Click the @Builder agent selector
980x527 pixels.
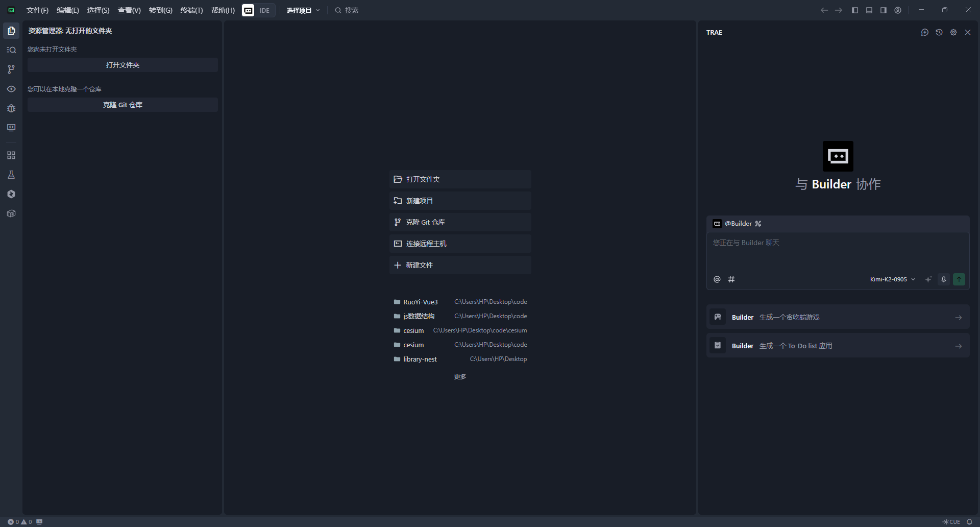732,224
